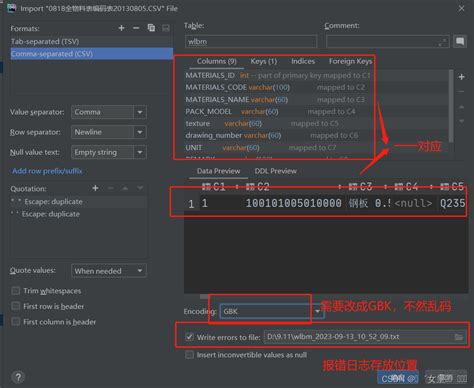
Task: Open the Indices tab
Action: tap(303, 61)
